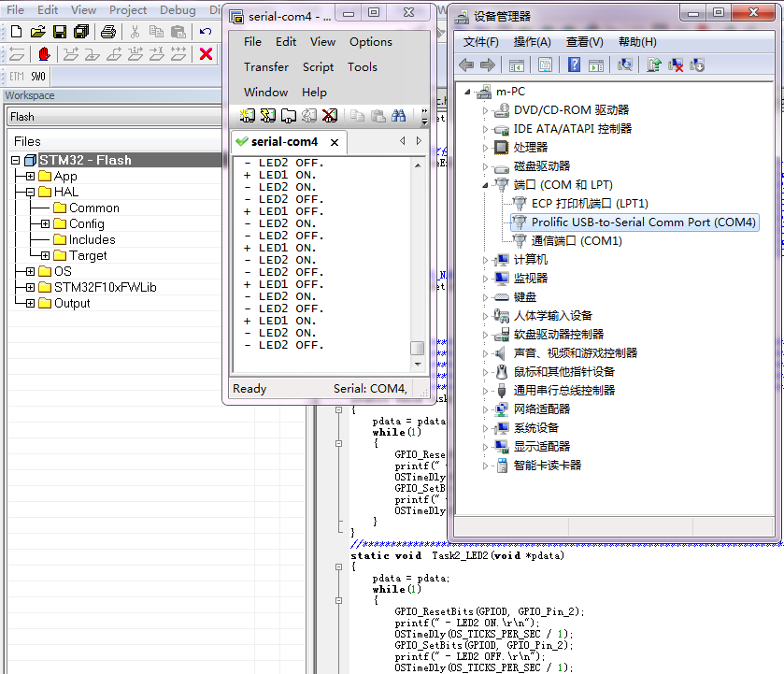Click the Find binoculars icon in SecureCRT

tap(398, 116)
